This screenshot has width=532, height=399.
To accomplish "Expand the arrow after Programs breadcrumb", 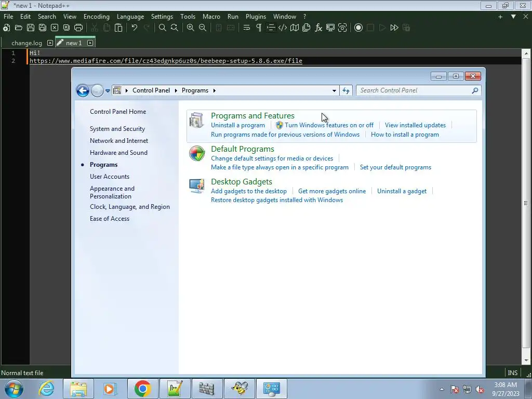I will coord(214,90).
